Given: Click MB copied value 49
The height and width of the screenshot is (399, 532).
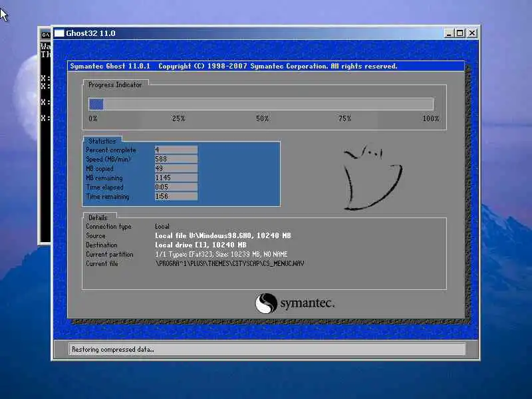Looking at the screenshot, I should [176, 168].
